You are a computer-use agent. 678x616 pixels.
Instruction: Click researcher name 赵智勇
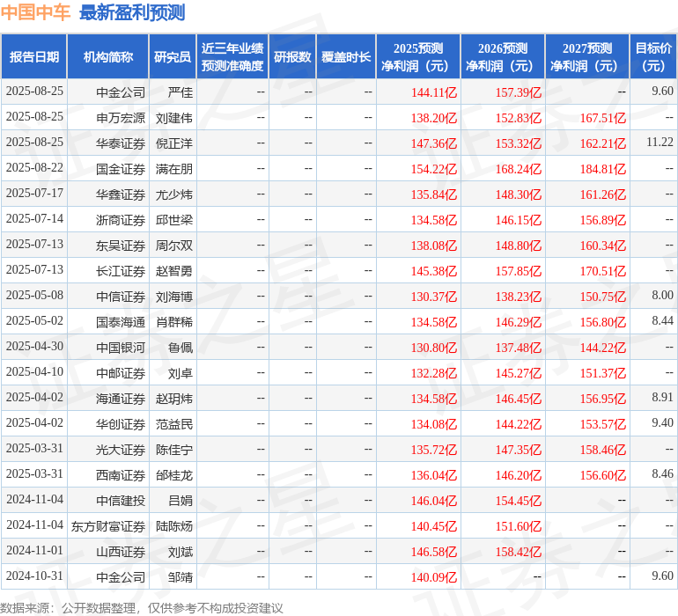[174, 271]
